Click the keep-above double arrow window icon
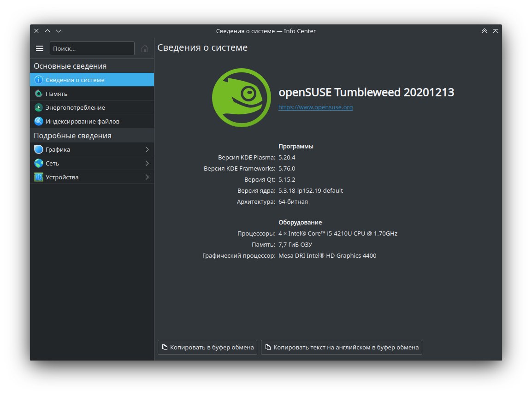 (x=485, y=31)
